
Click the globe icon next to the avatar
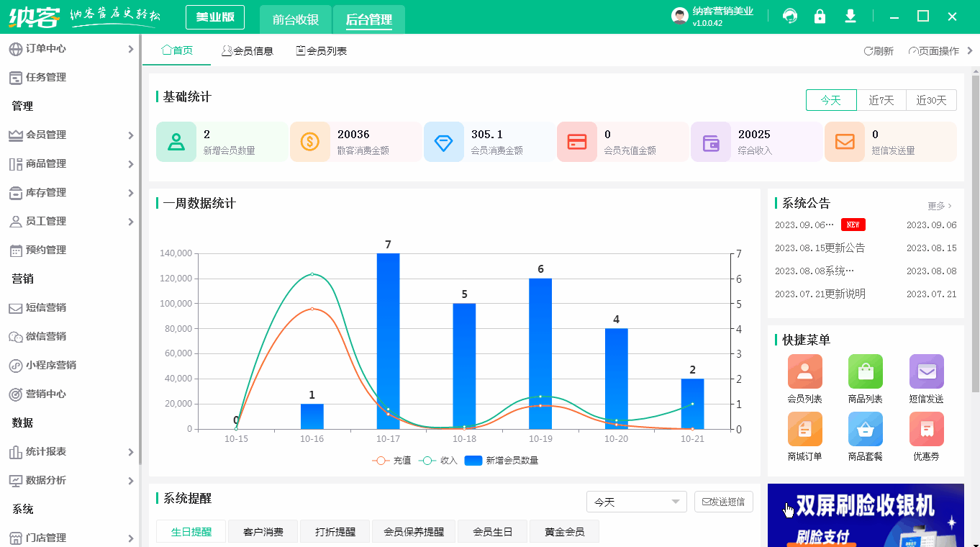coord(789,15)
